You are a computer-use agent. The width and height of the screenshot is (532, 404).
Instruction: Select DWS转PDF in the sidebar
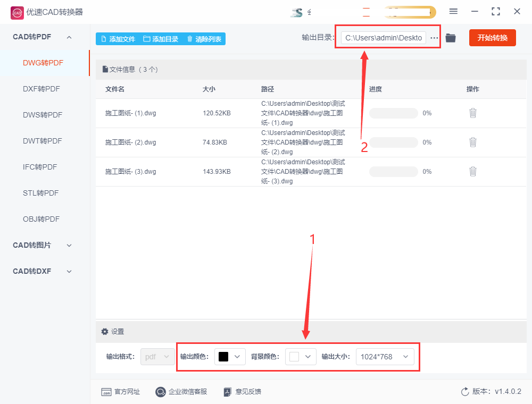[43, 115]
